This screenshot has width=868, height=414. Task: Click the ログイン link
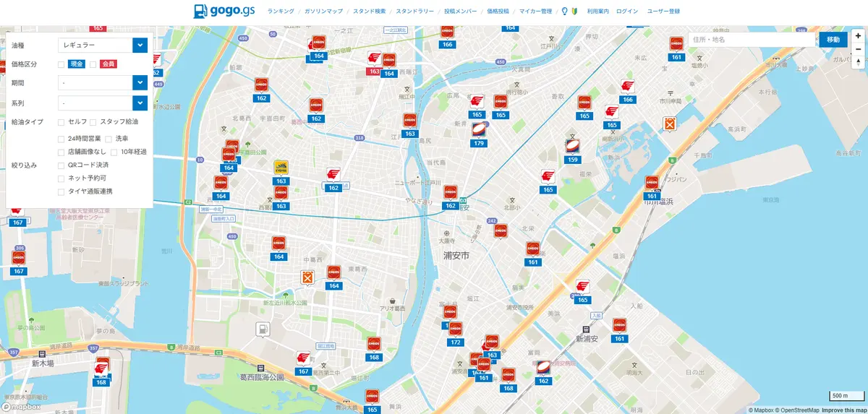point(627,12)
